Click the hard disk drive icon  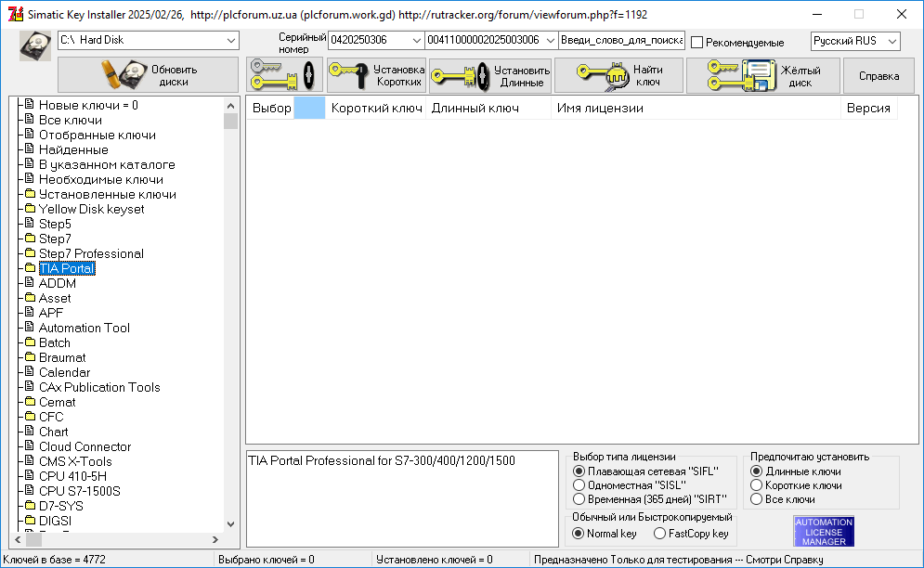pos(35,46)
